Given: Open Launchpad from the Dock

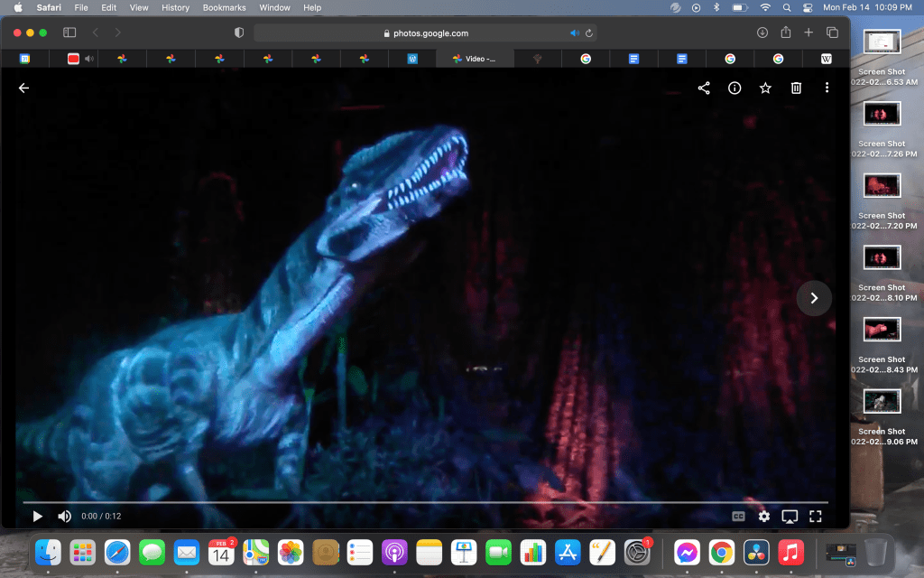Looking at the screenshot, I should [x=82, y=553].
